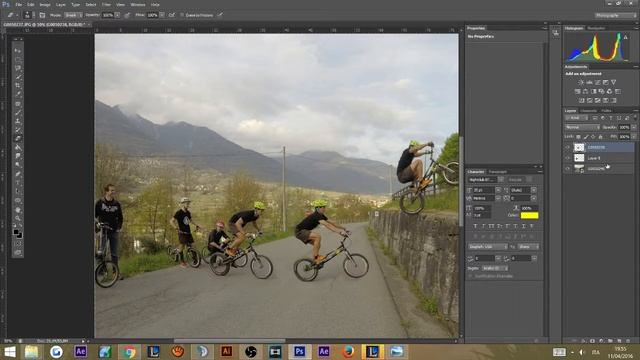Image resolution: width=640 pixels, height=360 pixels.
Task: Add a Curves adjustment
Action: (x=597, y=82)
